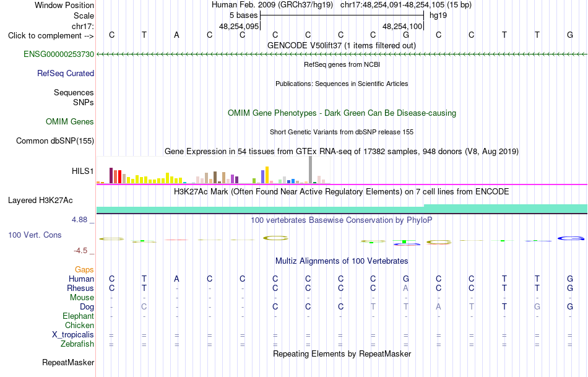Click the '5 bases' scale bar label
Viewport: 588px width, 377px height.
244,15
